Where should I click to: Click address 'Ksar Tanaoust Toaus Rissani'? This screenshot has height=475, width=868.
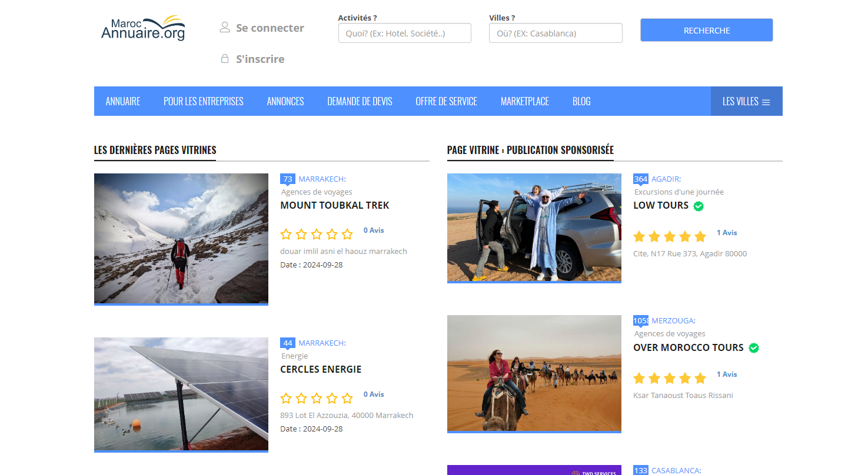pos(683,395)
